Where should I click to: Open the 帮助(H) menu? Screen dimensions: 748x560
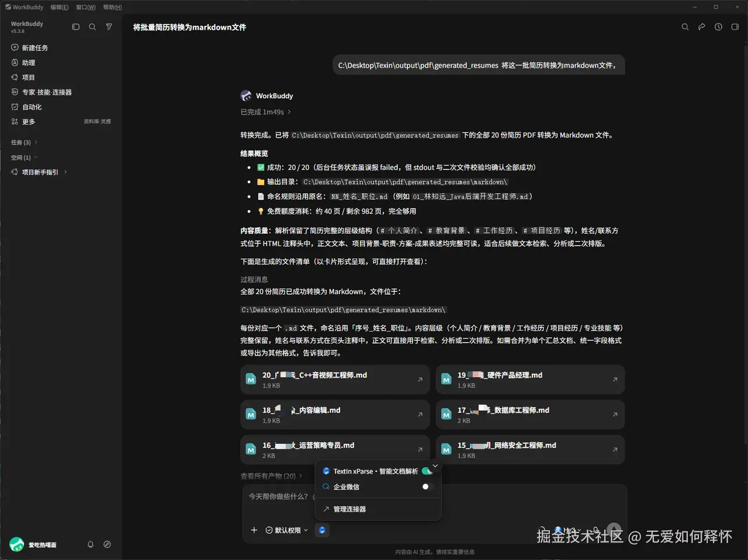112,7
